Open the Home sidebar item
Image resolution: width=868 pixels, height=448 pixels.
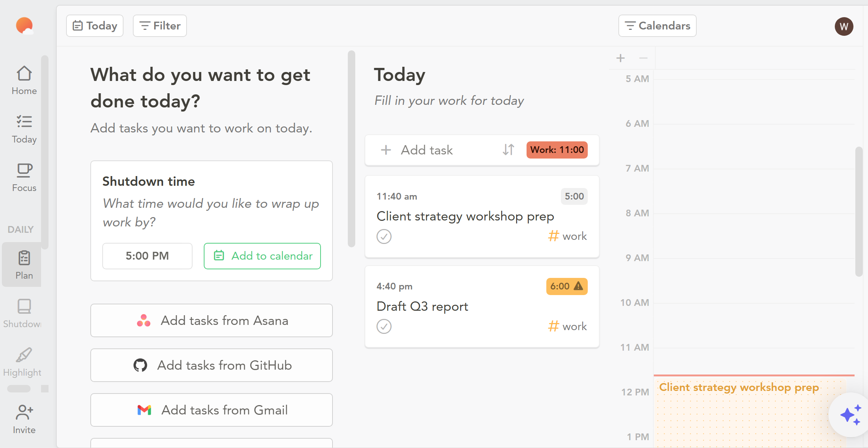click(24, 81)
